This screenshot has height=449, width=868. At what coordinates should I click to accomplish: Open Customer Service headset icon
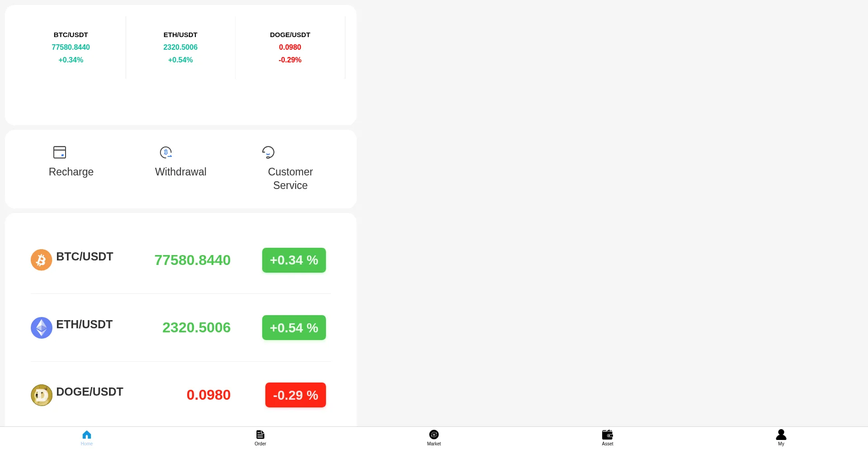(268, 152)
